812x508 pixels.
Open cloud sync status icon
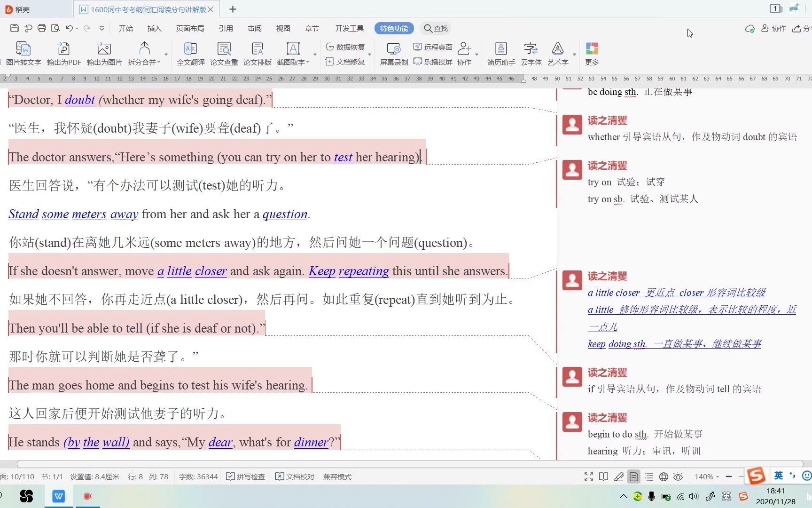[750, 29]
